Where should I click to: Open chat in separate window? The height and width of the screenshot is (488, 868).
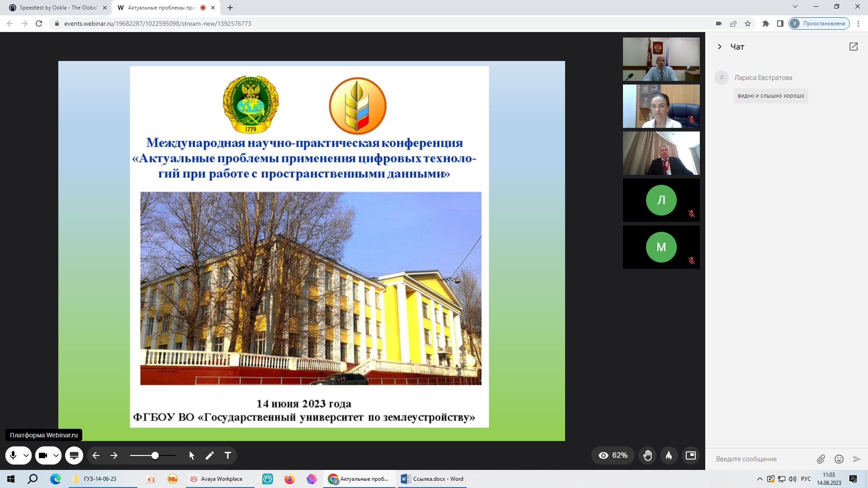coord(854,47)
